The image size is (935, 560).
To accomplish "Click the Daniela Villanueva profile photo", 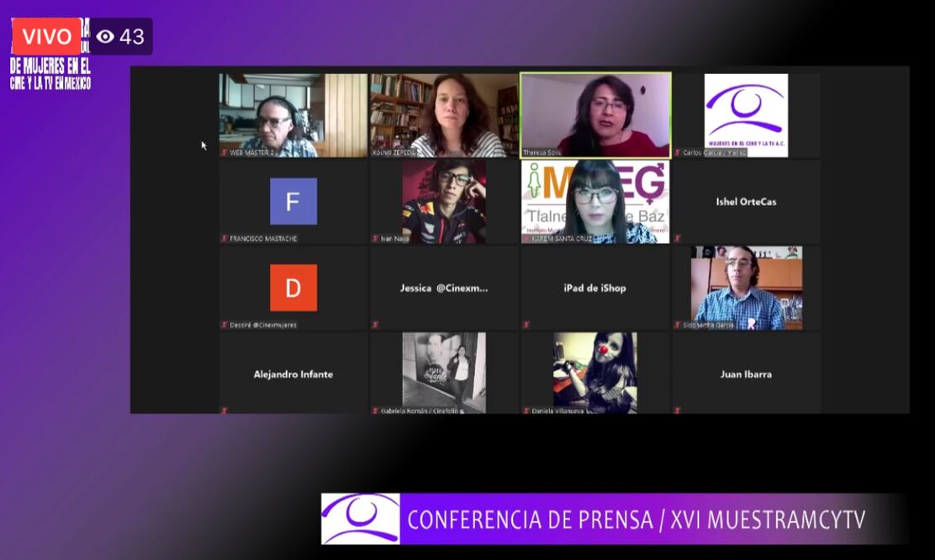I will pos(594,371).
